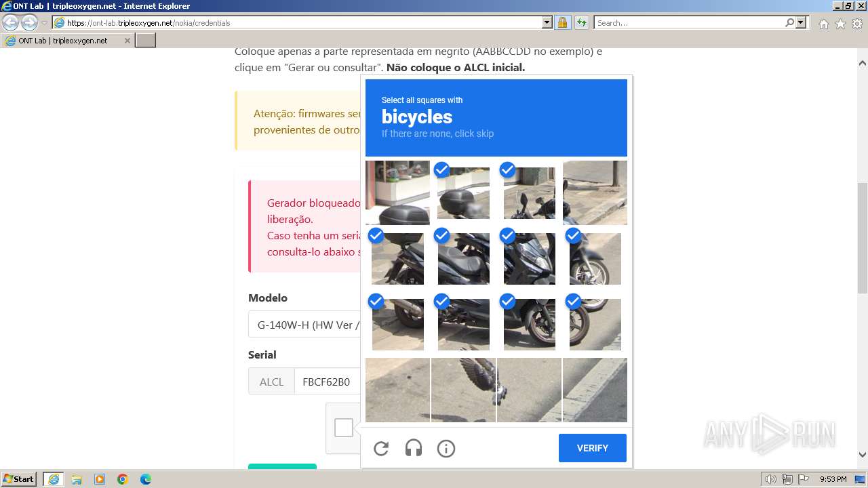Open the Modelo dropdown

304,325
